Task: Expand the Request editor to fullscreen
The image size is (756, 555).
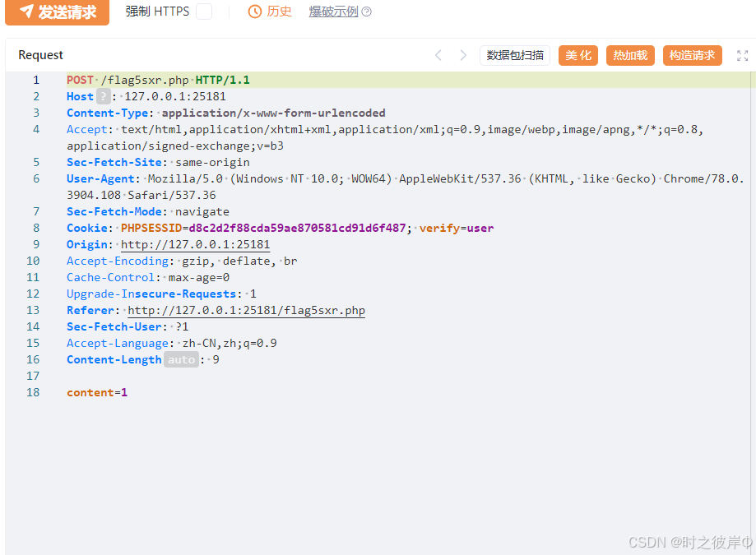Action: click(742, 55)
